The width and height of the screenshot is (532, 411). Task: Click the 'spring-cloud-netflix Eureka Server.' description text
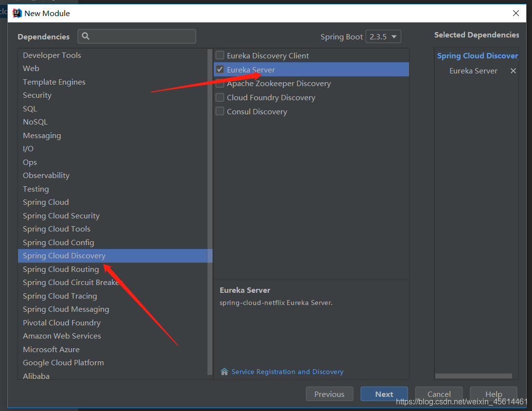276,303
